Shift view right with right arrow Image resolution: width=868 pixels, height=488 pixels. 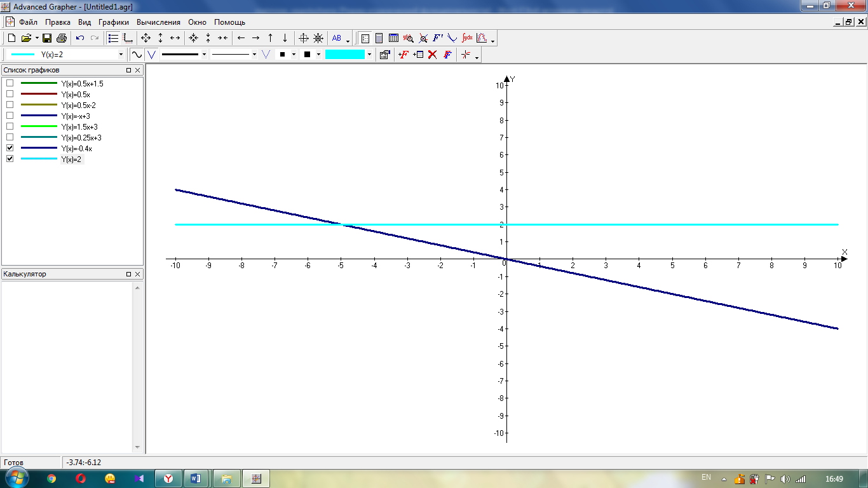coord(255,38)
